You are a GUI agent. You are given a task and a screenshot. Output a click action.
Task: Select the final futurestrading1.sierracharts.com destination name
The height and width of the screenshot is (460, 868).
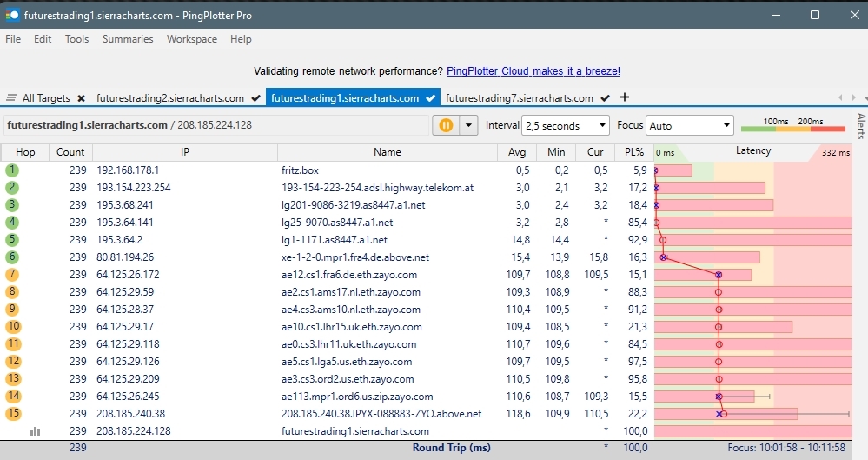(354, 430)
